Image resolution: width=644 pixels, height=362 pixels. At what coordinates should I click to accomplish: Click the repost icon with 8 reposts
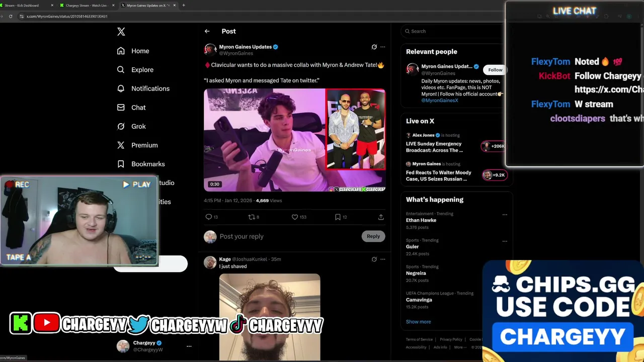point(252,217)
